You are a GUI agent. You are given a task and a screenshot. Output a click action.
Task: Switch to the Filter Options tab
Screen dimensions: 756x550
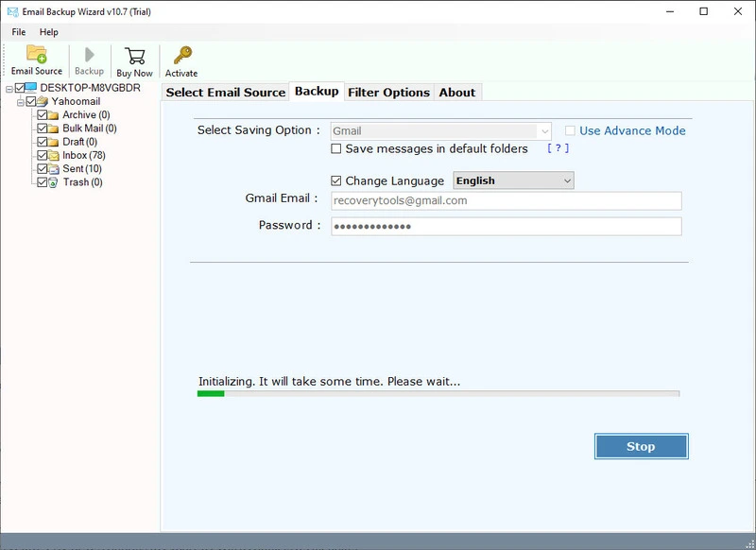(388, 92)
